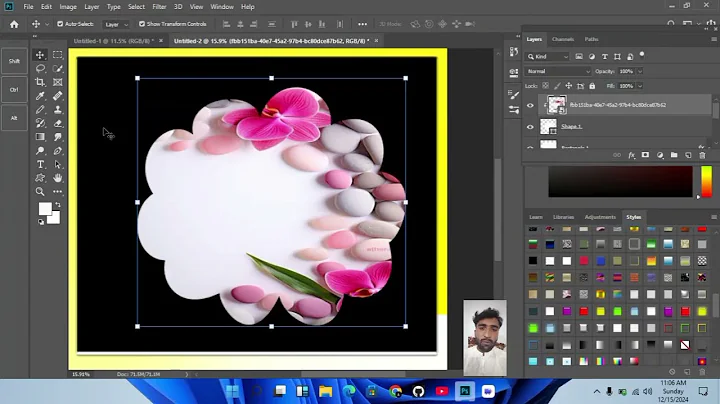Screen dimensions: 720x404
Task: Open the Filter menu
Action: tap(159, 7)
